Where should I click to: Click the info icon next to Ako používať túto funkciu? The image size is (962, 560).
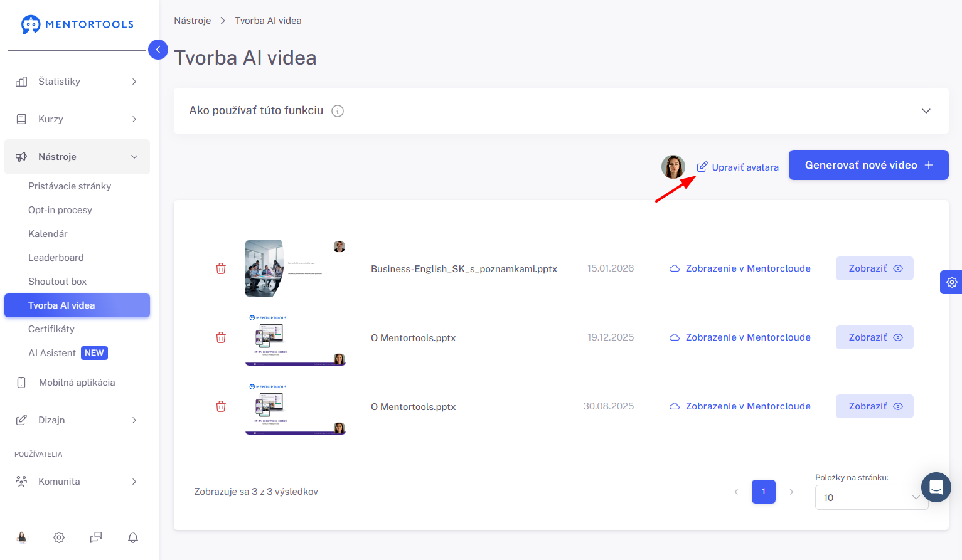click(x=338, y=111)
